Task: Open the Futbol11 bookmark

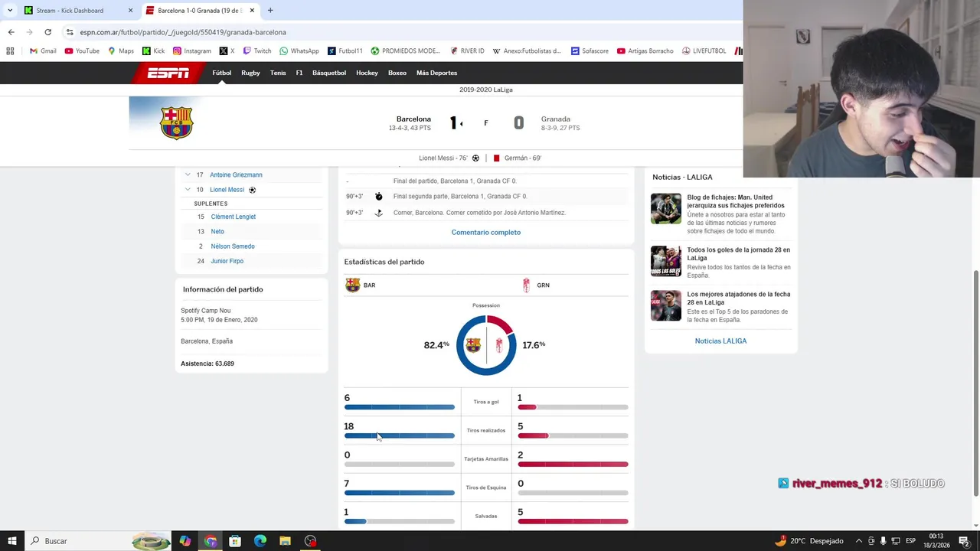Action: [x=345, y=51]
